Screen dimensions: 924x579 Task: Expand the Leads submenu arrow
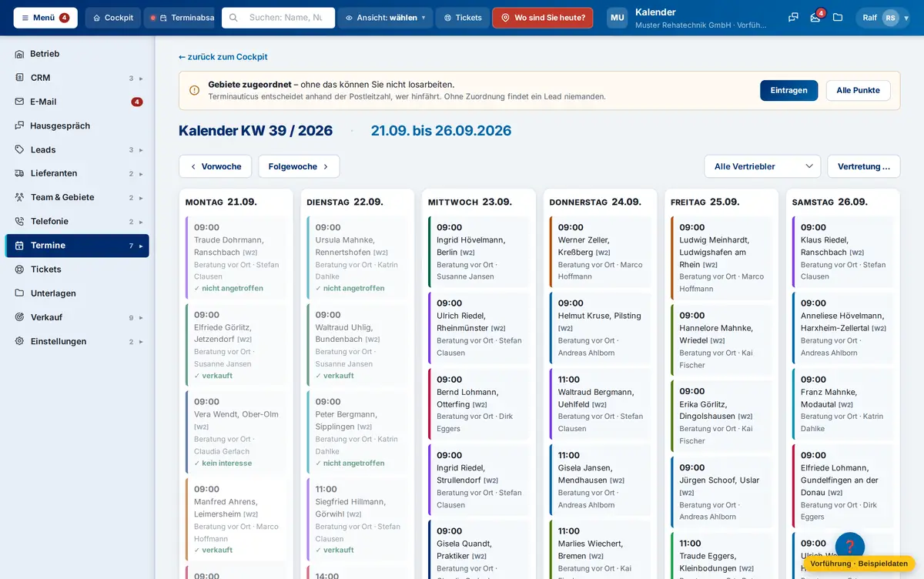141,150
